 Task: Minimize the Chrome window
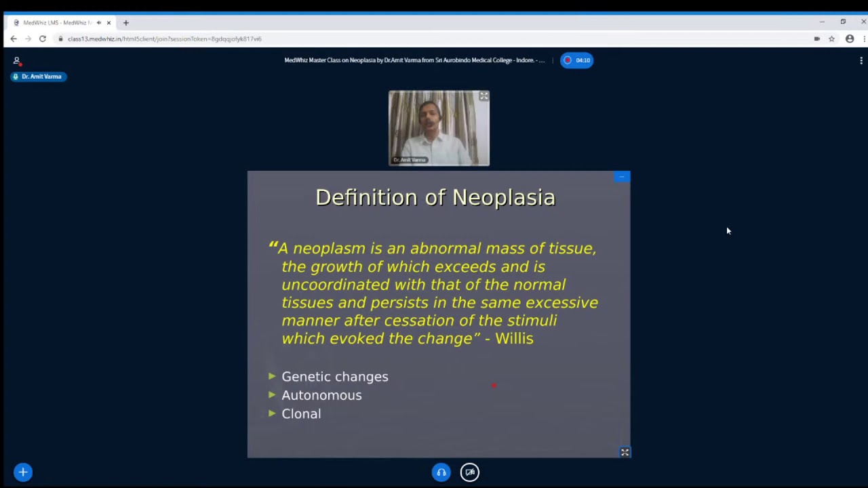pyautogui.click(x=822, y=22)
